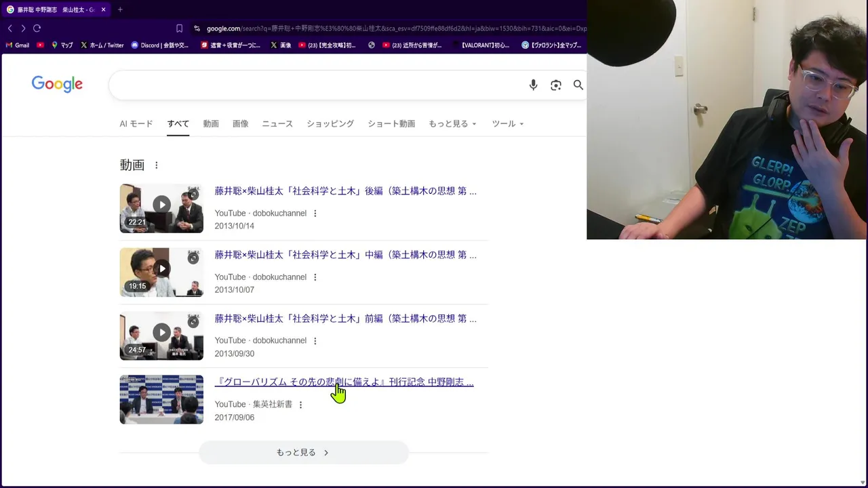Open the 【完全攻略】 YouTube bookmark
The height and width of the screenshot is (488, 868).
328,45
